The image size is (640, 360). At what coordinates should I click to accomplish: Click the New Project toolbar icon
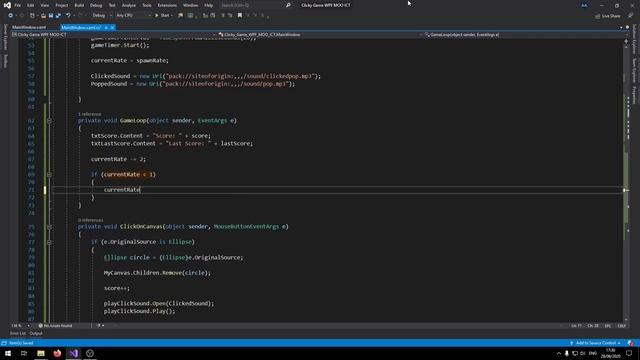32,16
